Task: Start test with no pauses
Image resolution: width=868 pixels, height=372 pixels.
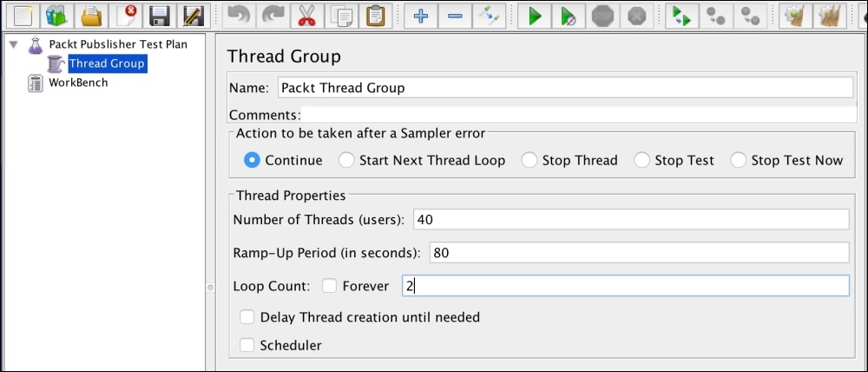Action: point(569,16)
